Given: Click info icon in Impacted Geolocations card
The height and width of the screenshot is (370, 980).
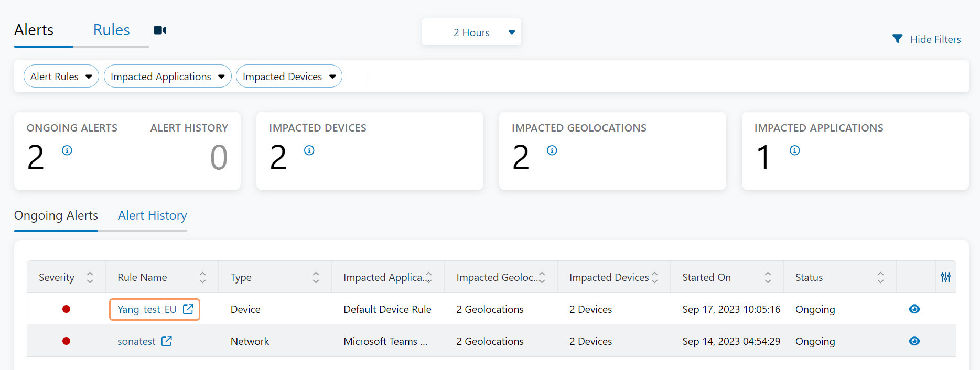Looking at the screenshot, I should pyautogui.click(x=552, y=150).
